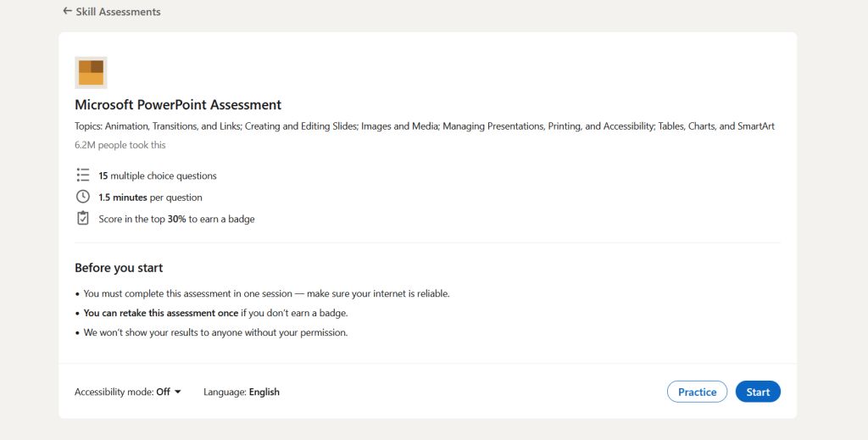Select the Microsoft PowerPoint Assessment title
Image resolution: width=868 pixels, height=440 pixels.
click(x=178, y=105)
